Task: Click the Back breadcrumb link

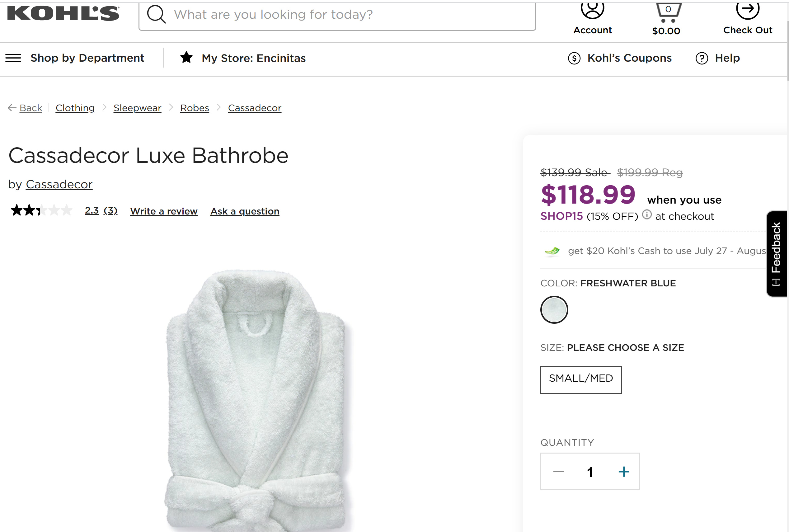Action: pos(31,108)
